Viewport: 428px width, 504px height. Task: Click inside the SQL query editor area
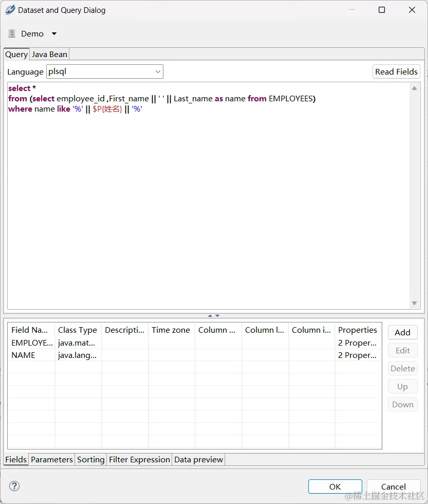209,195
